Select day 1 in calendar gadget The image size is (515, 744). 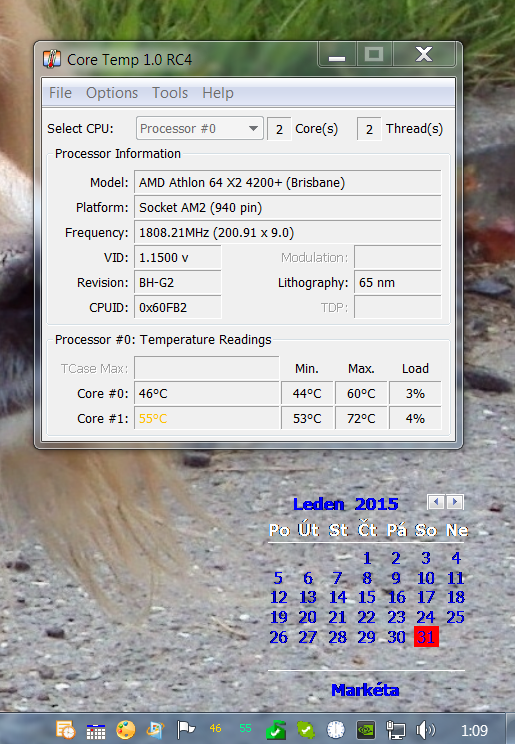pos(367,558)
